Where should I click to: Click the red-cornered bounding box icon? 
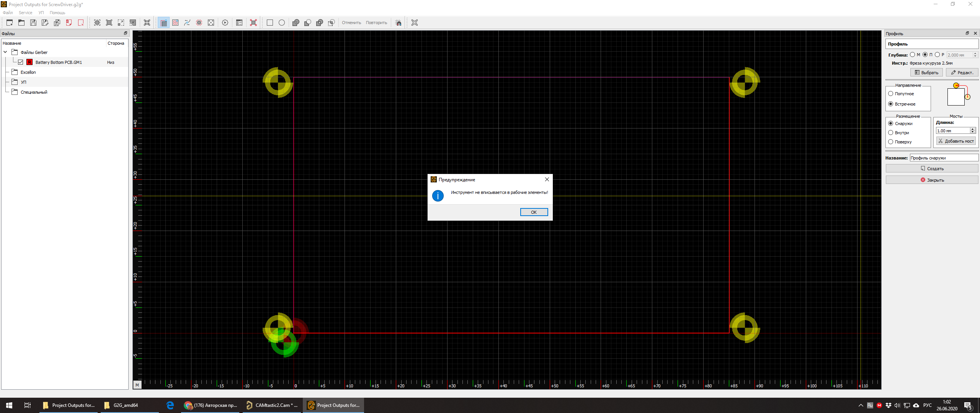(253, 23)
